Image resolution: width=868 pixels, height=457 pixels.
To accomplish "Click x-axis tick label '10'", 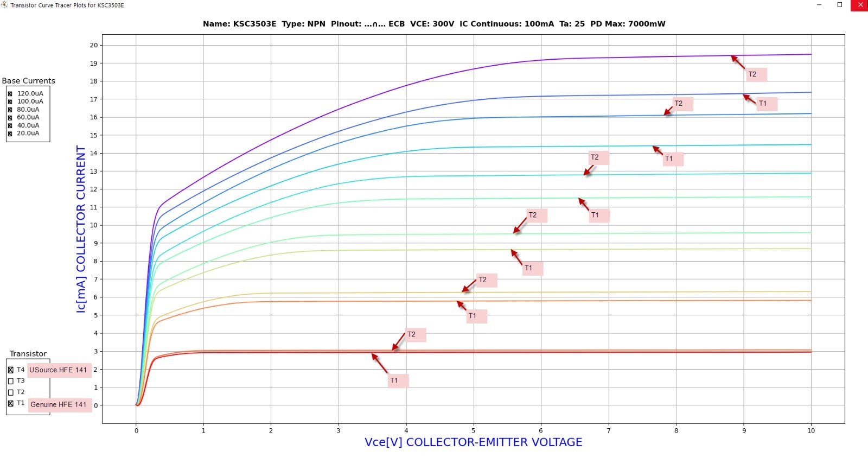I will click(x=811, y=431).
